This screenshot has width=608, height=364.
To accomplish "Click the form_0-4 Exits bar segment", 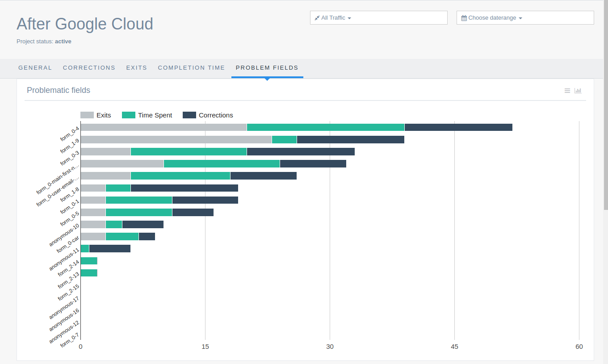I will coord(164,127).
